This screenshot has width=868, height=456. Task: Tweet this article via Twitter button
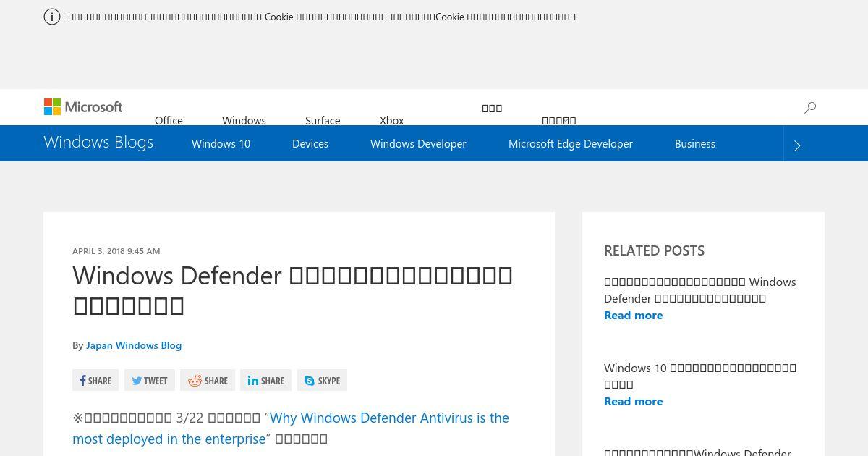(x=150, y=381)
